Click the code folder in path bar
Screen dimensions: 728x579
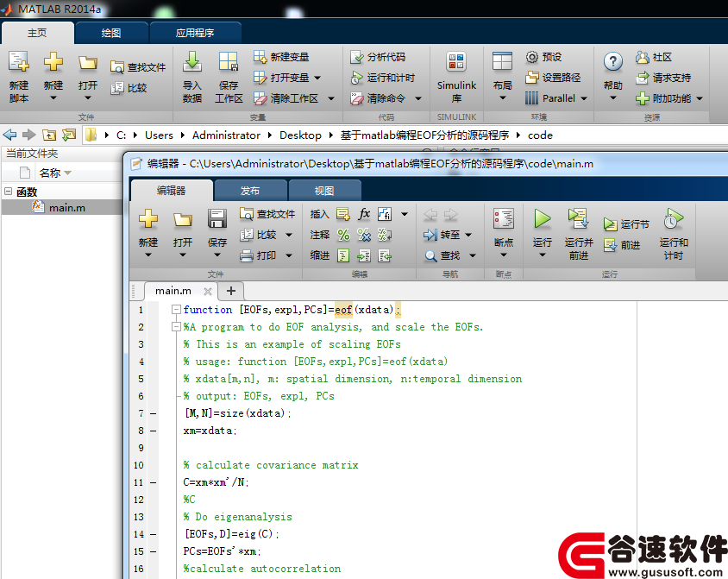[x=540, y=135]
